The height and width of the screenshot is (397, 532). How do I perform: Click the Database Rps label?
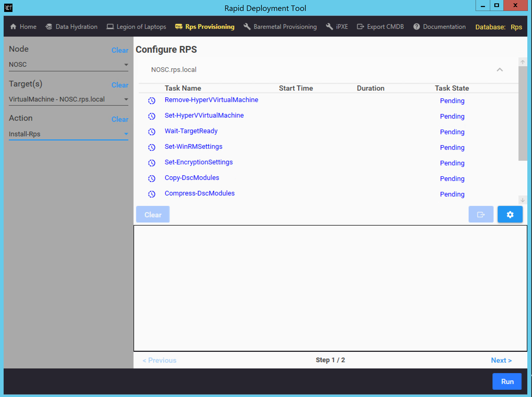[x=498, y=27]
